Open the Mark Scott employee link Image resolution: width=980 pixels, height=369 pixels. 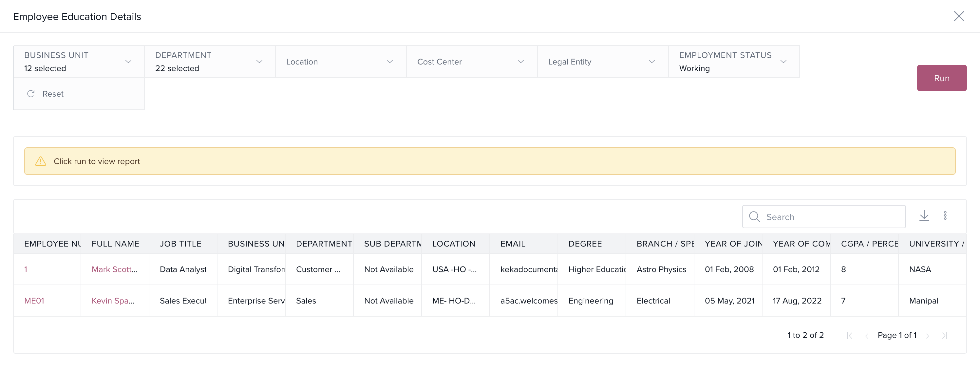point(114,269)
